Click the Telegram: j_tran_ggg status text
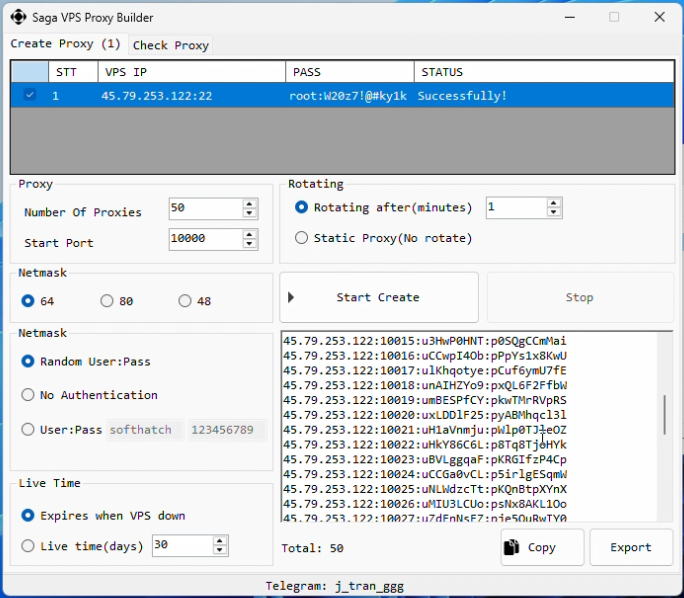Screen dimensions: 684x598 coord(335,586)
